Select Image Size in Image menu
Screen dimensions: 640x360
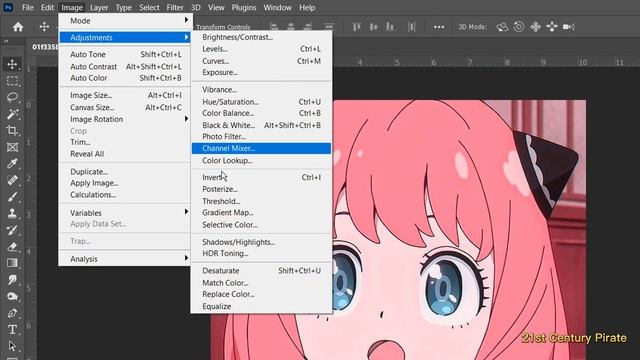(x=124, y=95)
